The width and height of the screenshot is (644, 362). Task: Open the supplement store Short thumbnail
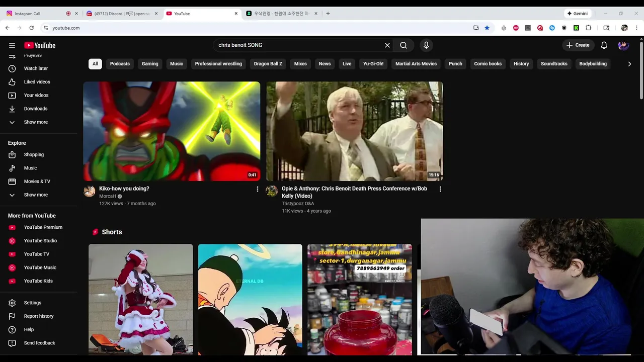tap(360, 300)
